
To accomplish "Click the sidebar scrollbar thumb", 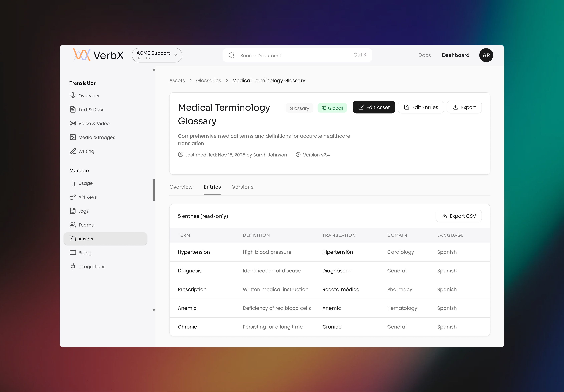I will click(x=154, y=190).
